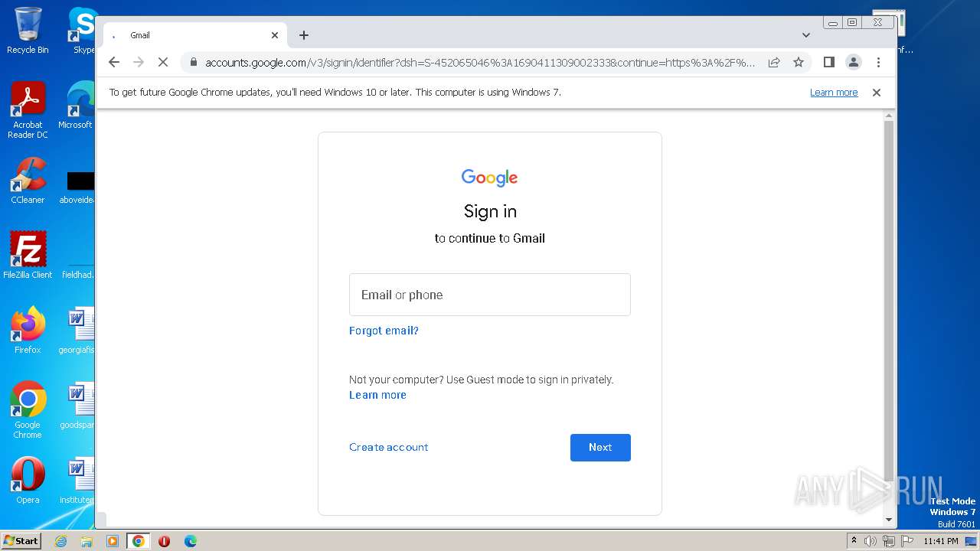The image size is (980, 551).
Task: Select the Gmail browser tab
Action: pos(195,35)
